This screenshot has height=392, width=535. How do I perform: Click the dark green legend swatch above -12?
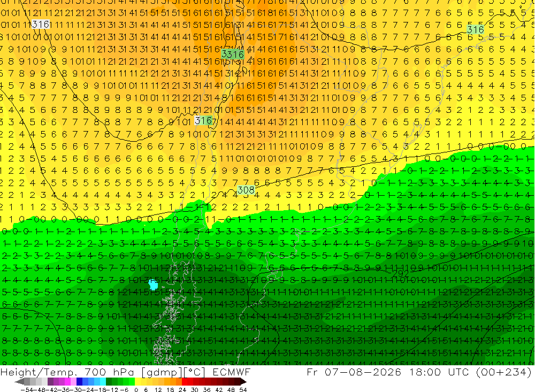tap(109, 382)
